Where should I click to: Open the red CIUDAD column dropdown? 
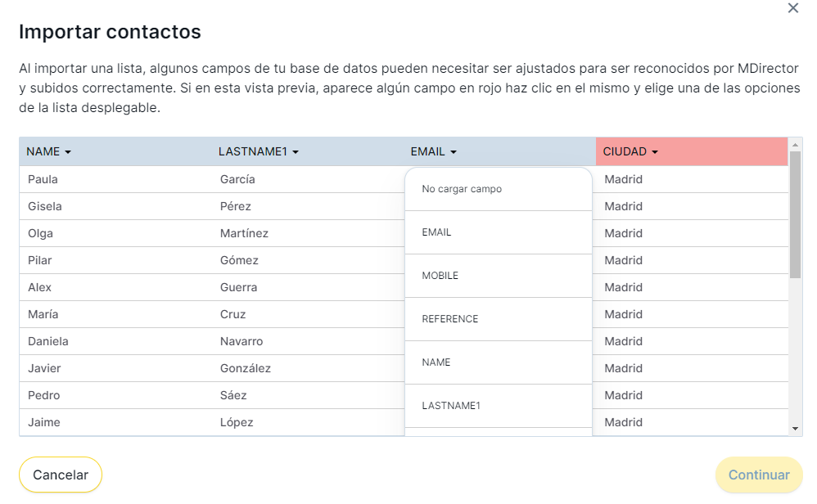click(630, 151)
